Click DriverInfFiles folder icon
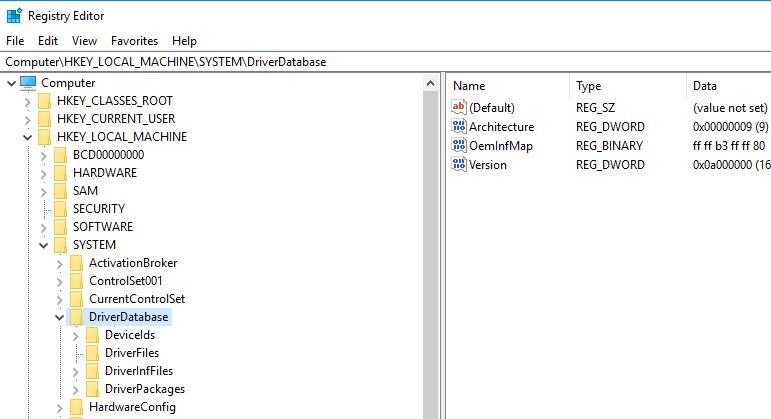This screenshot has width=771, height=419. pyautogui.click(x=92, y=371)
